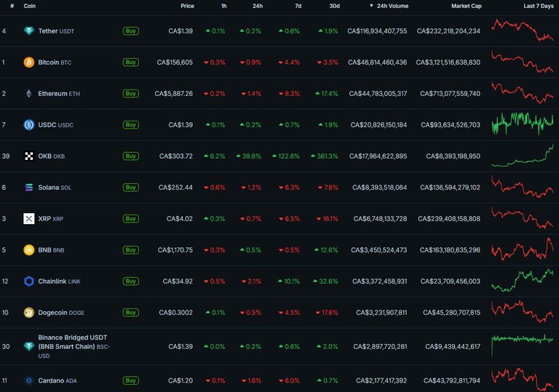Sort table by the # rank column header
Image resolution: width=559 pixels, height=392 pixels.
tap(12, 6)
